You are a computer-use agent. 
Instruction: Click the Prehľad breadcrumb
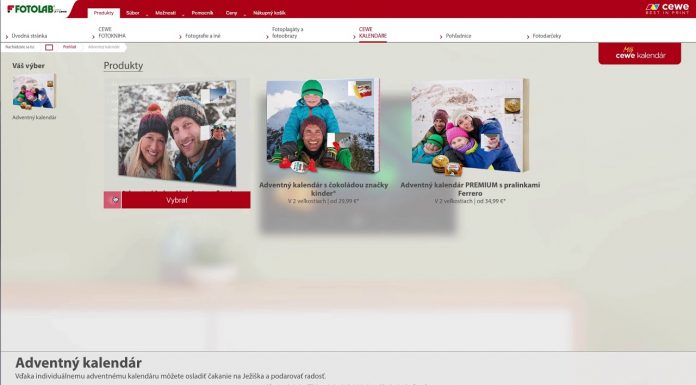[x=69, y=47]
